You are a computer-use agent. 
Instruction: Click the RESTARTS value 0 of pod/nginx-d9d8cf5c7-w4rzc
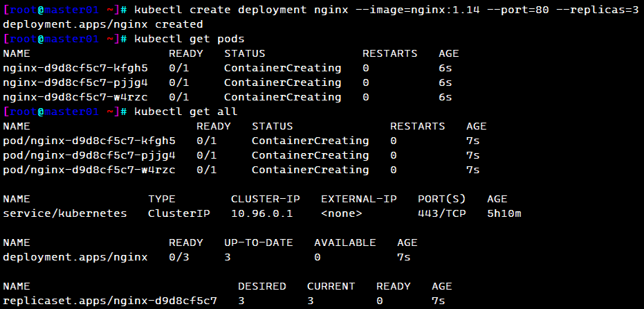coord(394,170)
